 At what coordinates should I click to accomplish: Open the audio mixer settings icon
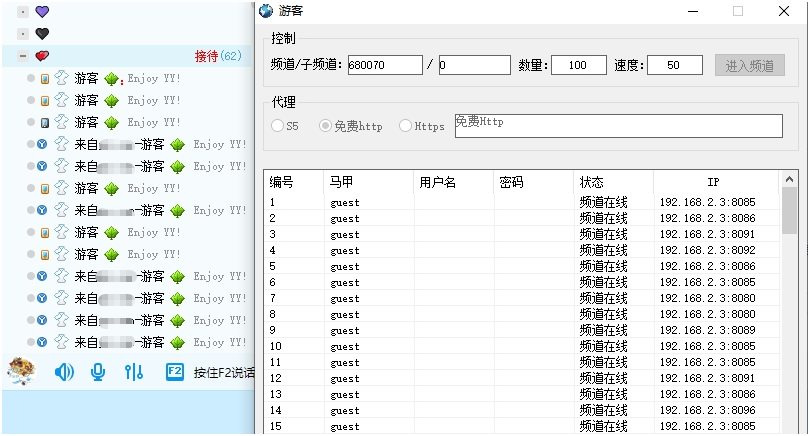click(133, 372)
